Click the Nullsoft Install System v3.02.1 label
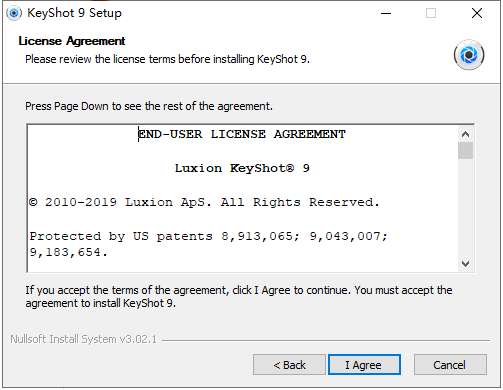This screenshot has width=503, height=390. [83, 339]
